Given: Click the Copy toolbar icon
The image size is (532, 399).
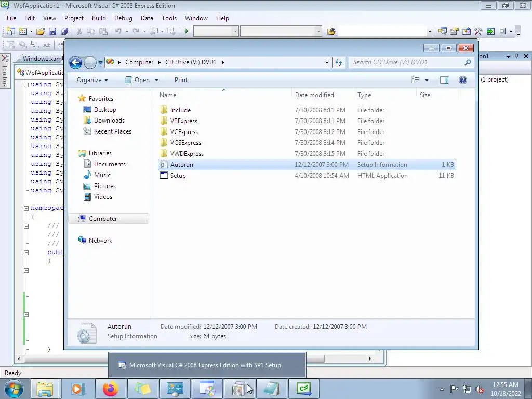Looking at the screenshot, I should click(91, 32).
